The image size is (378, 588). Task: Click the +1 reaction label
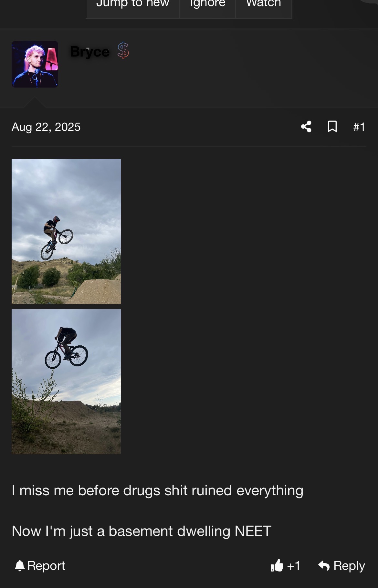[x=293, y=566]
